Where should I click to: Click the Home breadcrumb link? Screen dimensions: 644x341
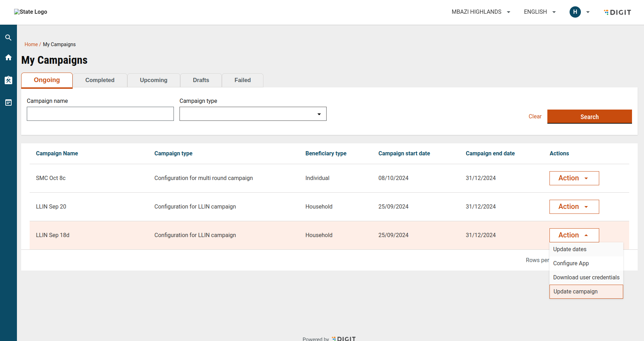[x=31, y=44]
